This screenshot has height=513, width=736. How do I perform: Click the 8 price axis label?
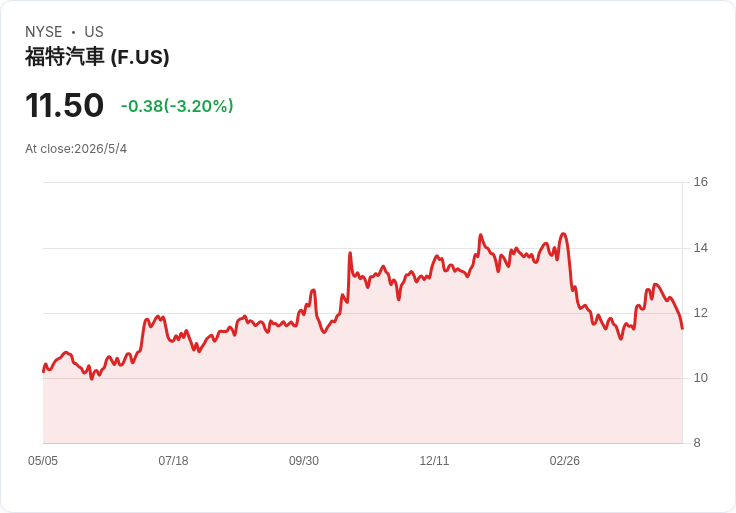pyautogui.click(x=697, y=443)
